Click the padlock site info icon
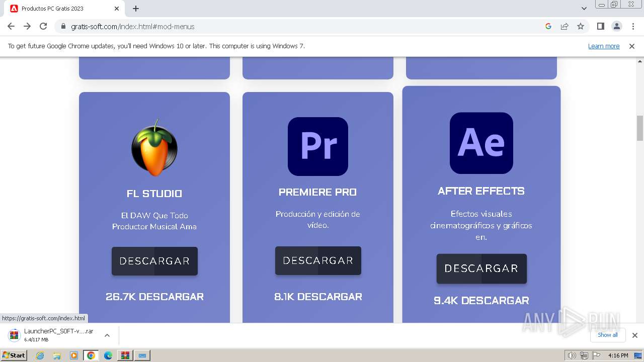644x362 pixels. coord(63,27)
